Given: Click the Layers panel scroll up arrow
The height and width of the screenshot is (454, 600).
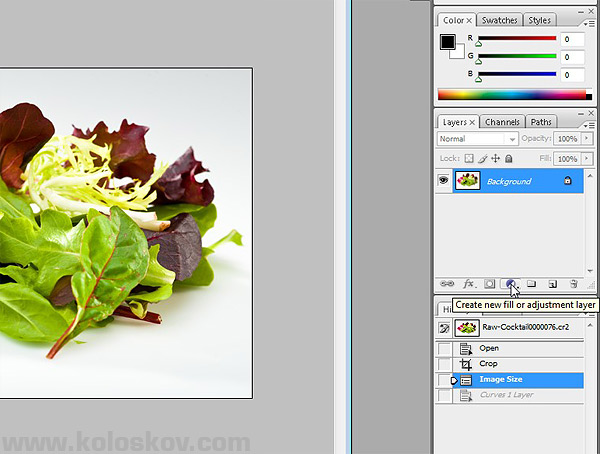Looking at the screenshot, I should click(x=590, y=176).
